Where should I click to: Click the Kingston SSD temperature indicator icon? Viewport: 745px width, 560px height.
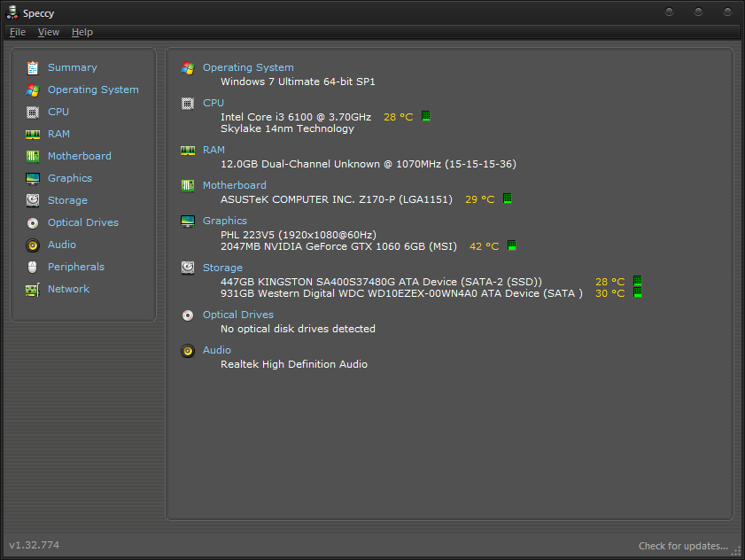click(637, 281)
